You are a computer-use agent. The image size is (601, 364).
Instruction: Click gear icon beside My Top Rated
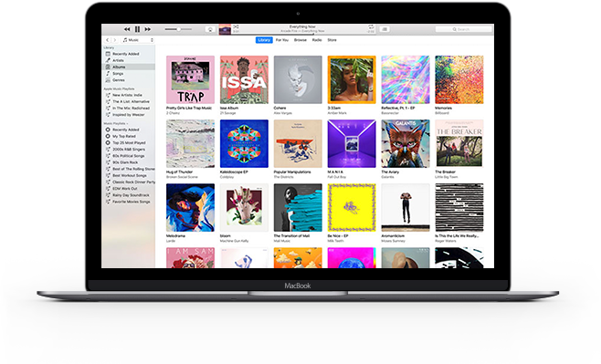point(108,136)
